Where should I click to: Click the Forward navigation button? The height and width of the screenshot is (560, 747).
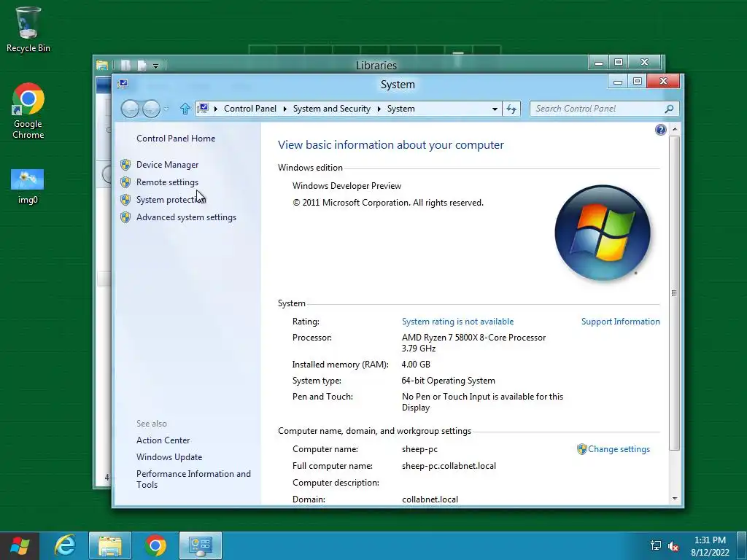tap(151, 109)
